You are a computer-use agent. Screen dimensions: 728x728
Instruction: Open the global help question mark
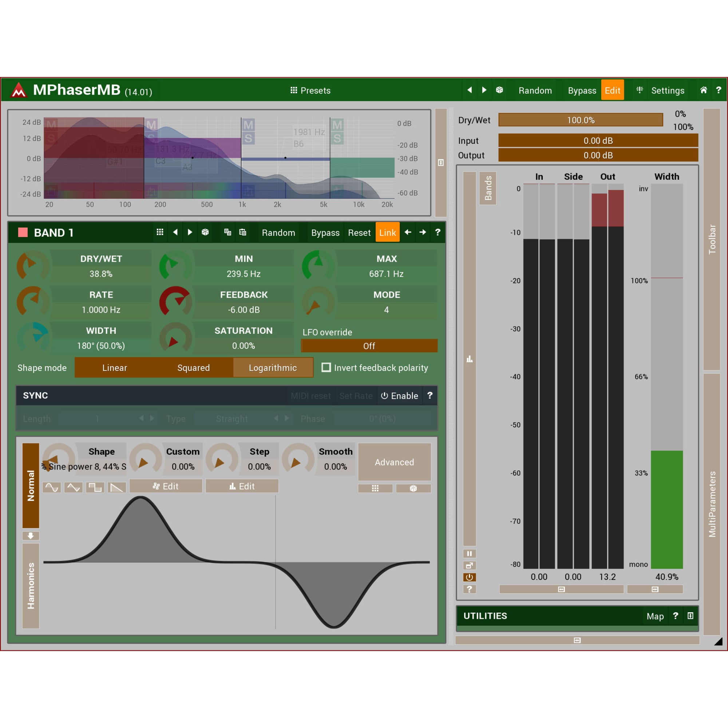pyautogui.click(x=718, y=90)
